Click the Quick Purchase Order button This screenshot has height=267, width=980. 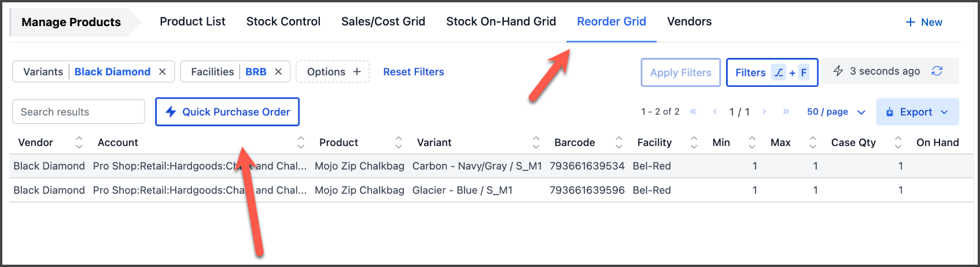click(227, 112)
